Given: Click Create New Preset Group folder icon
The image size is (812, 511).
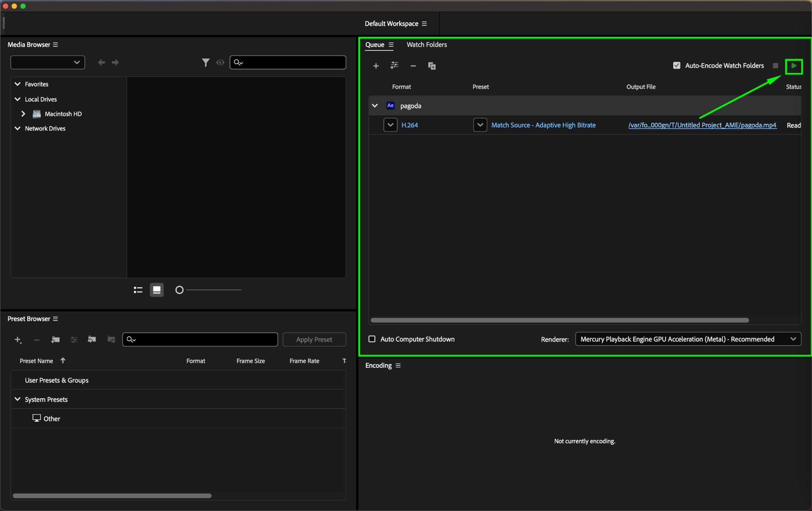Looking at the screenshot, I should click(56, 340).
